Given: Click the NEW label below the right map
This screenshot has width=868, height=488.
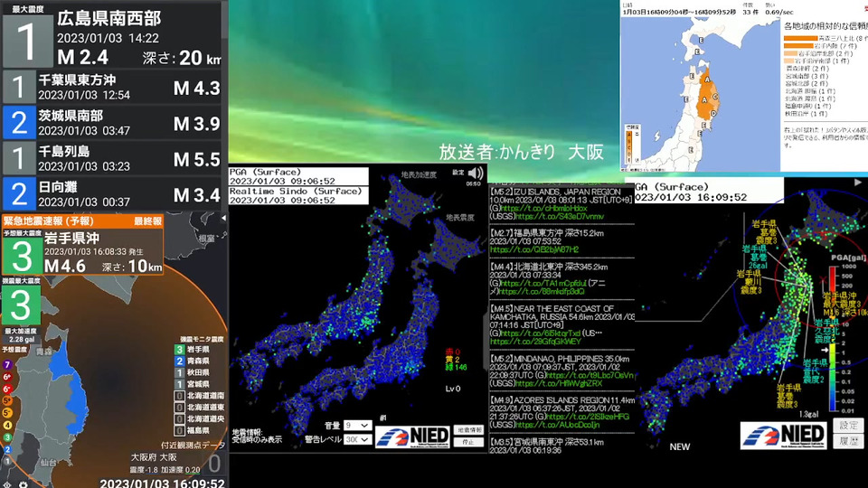Looking at the screenshot, I should 679,446.
